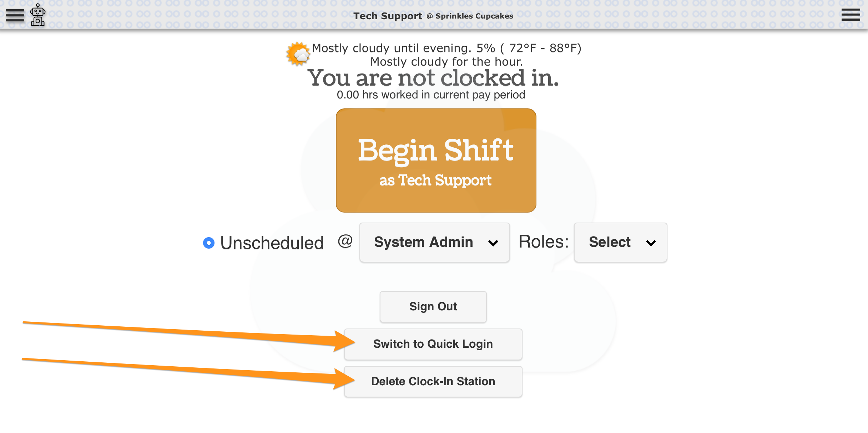Click the 'You are not clocked in' heading
The image size is (868, 433).
point(433,78)
